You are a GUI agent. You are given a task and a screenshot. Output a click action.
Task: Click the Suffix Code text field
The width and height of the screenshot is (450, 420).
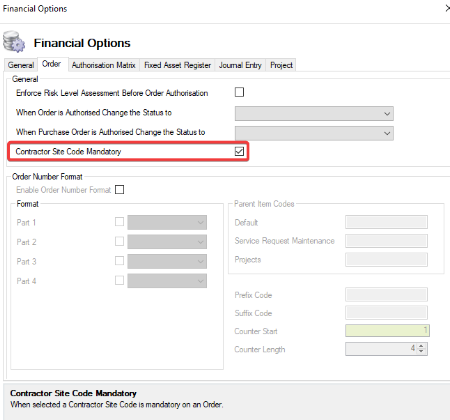[x=386, y=313]
